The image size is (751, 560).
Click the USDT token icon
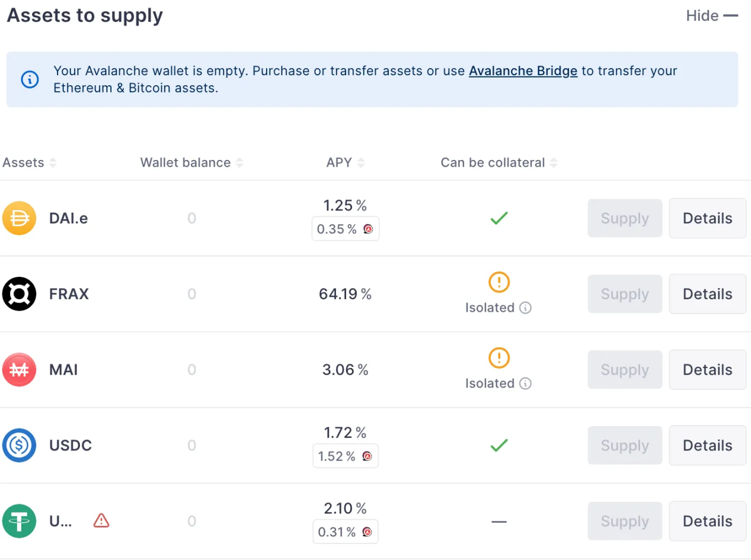click(x=20, y=521)
